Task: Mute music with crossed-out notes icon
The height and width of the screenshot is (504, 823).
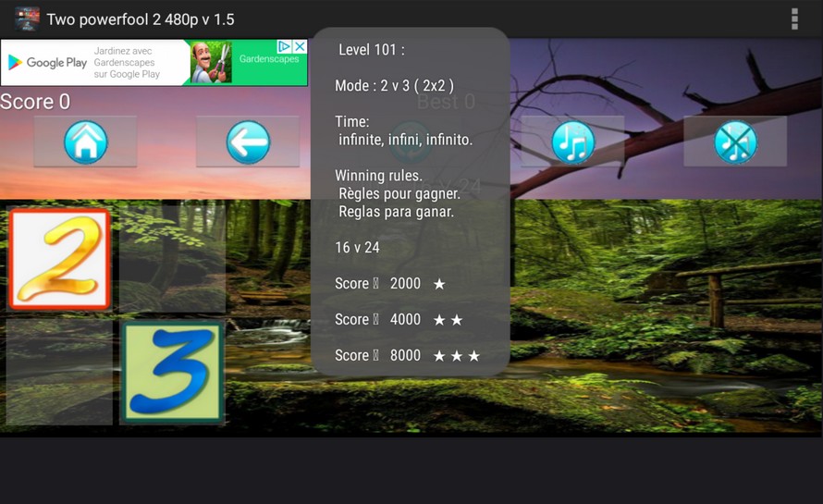Action: click(735, 141)
